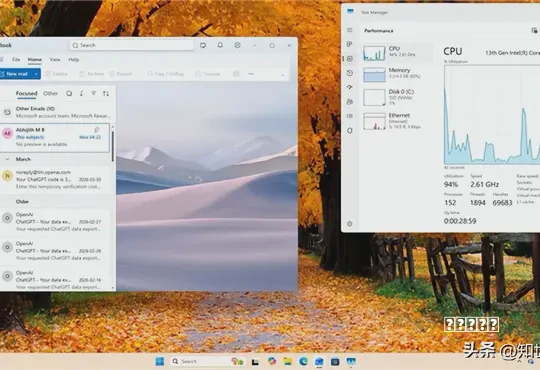Open the Other Emails (10) summary row
This screenshot has height=370, width=540.
[58, 112]
